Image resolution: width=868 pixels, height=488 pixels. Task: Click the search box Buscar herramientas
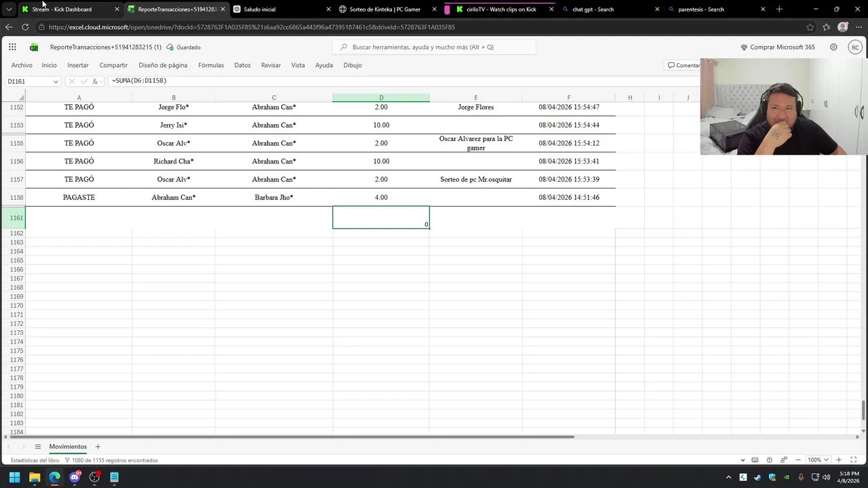click(x=434, y=47)
